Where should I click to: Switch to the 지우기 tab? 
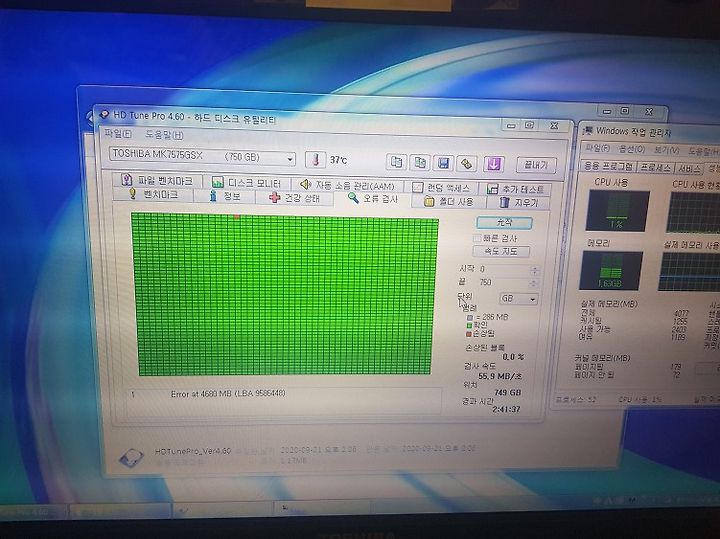tap(518, 202)
